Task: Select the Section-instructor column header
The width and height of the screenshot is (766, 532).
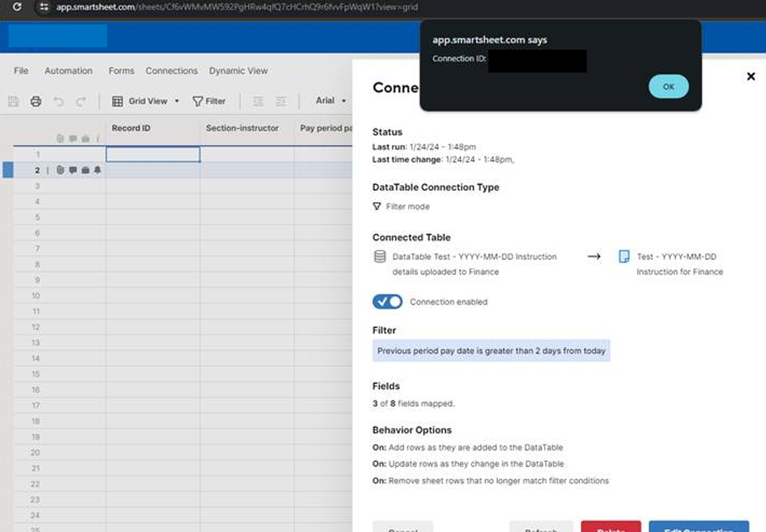Action: click(x=247, y=128)
